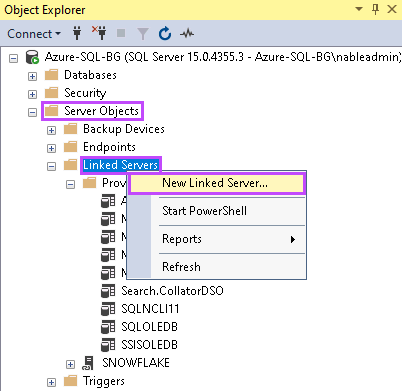Select the SQLNCLI11 provider label
402x391 pixels.
[x=150, y=309]
